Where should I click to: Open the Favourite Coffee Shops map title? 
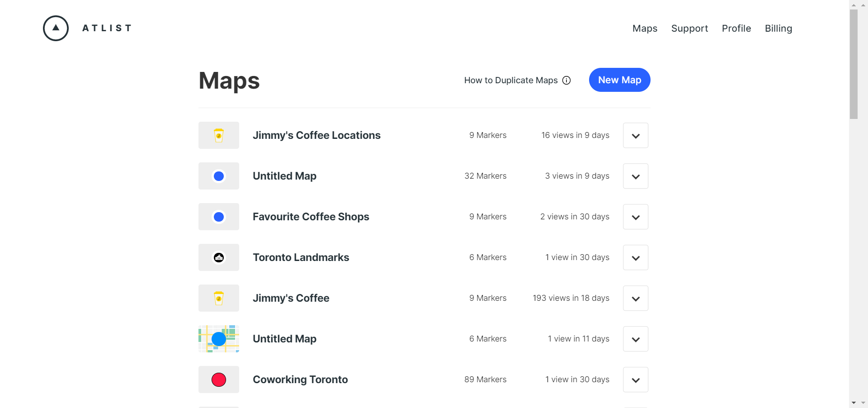click(311, 217)
